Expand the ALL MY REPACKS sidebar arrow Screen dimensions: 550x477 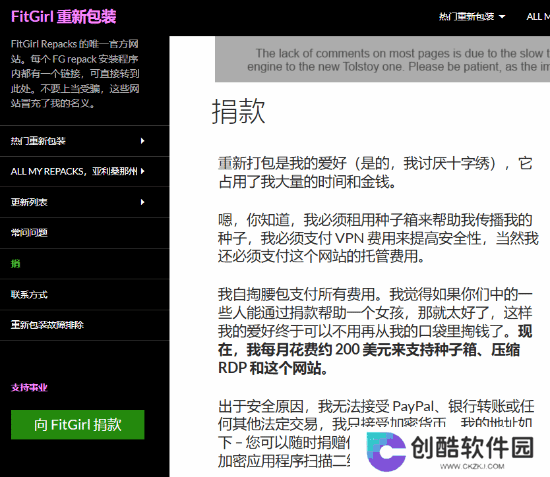point(142,171)
